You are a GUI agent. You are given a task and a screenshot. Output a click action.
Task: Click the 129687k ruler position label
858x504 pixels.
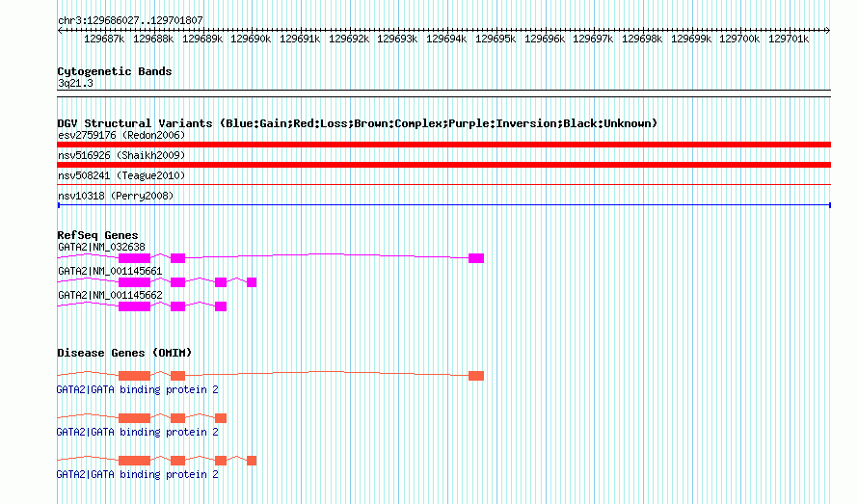104,39
